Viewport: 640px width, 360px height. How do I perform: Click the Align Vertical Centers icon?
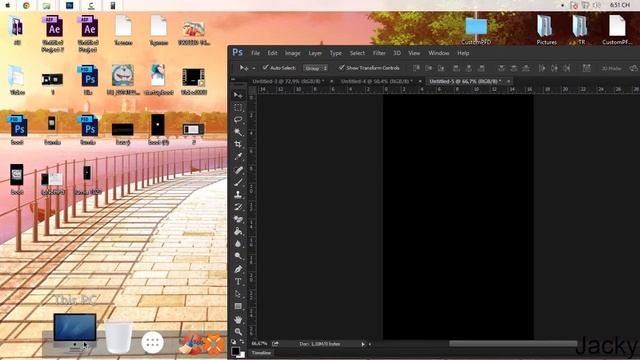[429, 68]
